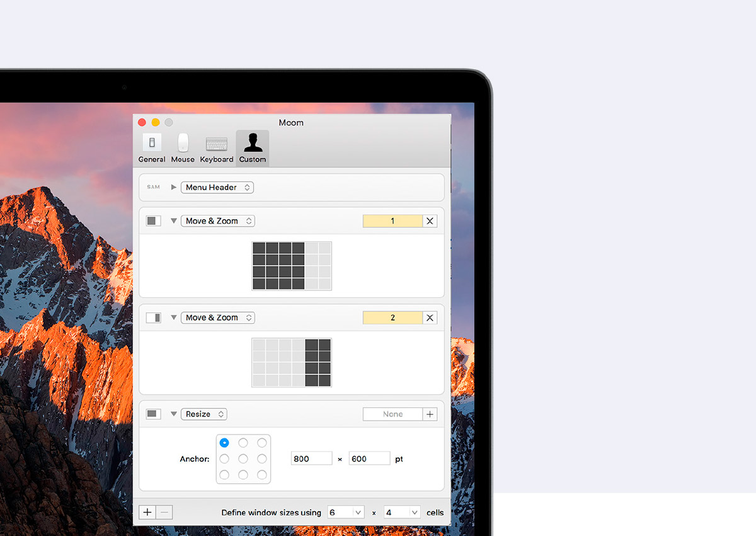The image size is (756, 536).
Task: Expand the Menu Header row triangle
Action: click(x=174, y=187)
